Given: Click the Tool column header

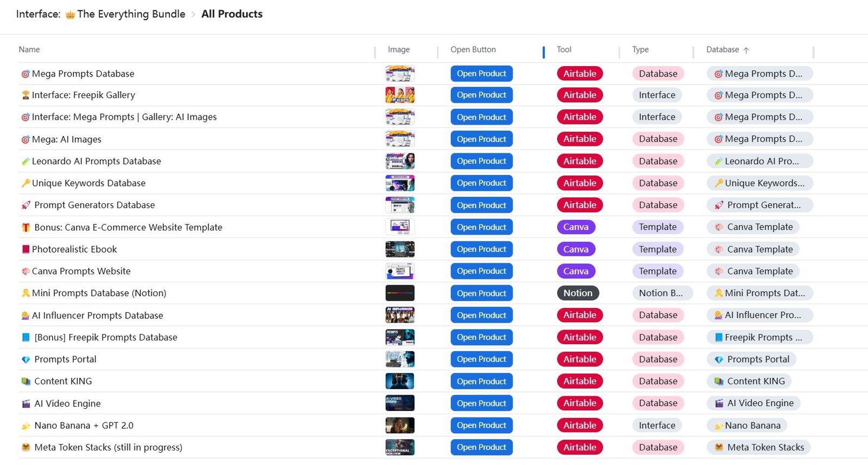Looking at the screenshot, I should click(564, 49).
